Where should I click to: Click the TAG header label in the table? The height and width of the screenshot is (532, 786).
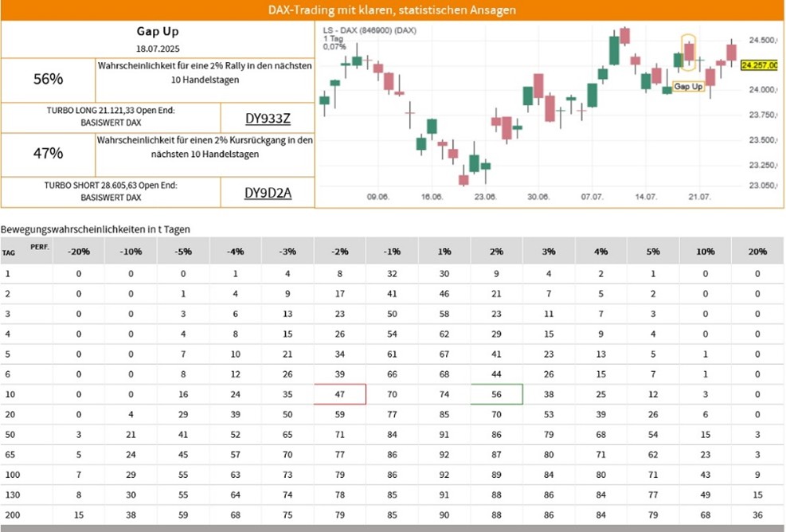click(9, 252)
